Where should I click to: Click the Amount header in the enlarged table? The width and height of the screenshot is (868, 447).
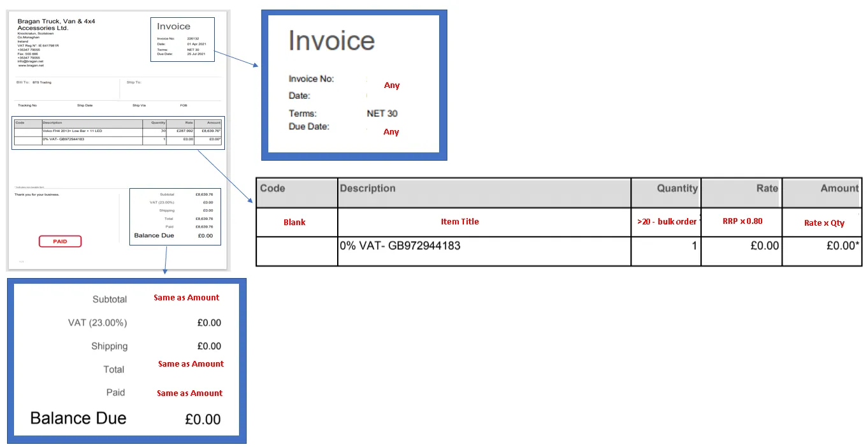839,188
